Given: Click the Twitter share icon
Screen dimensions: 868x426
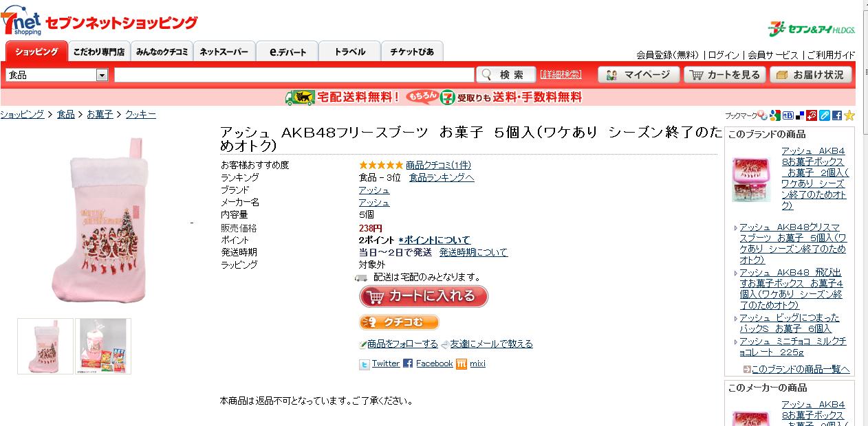Looking at the screenshot, I should coord(365,364).
